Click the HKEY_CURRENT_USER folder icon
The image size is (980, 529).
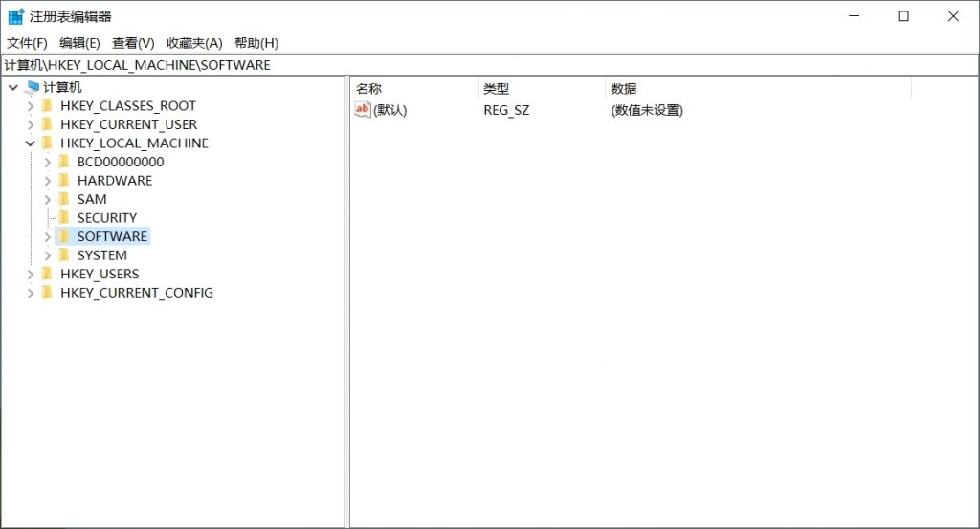tap(47, 124)
